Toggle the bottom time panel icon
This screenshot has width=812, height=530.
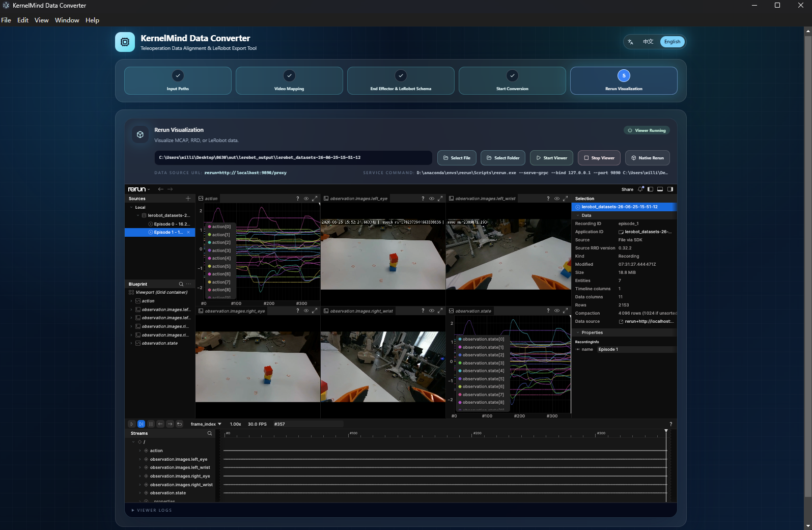pyautogui.click(x=660, y=189)
